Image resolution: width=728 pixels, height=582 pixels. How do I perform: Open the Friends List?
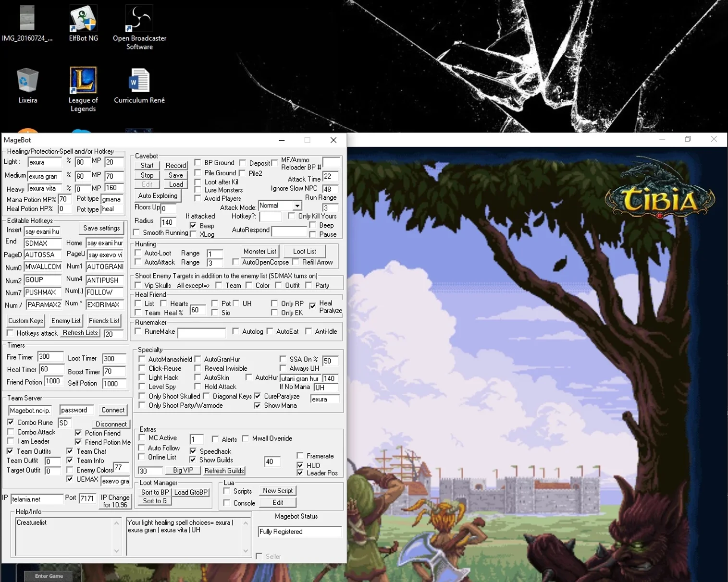104,321
